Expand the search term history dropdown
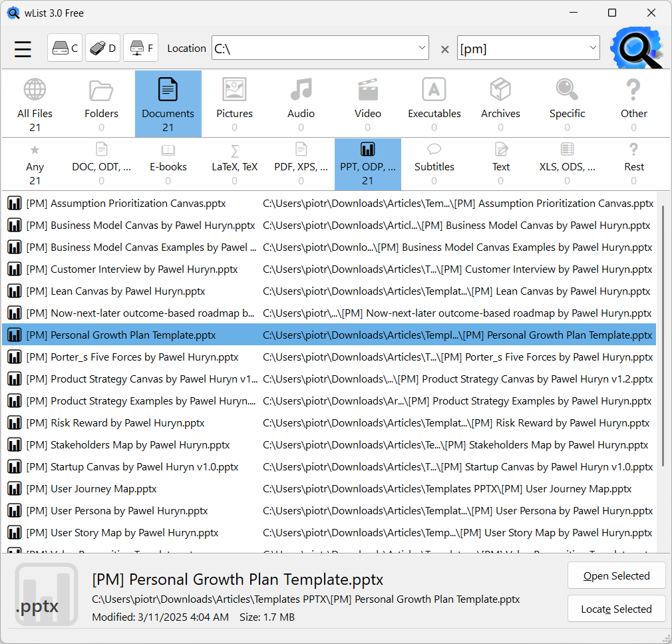This screenshot has height=644, width=672. coord(592,48)
